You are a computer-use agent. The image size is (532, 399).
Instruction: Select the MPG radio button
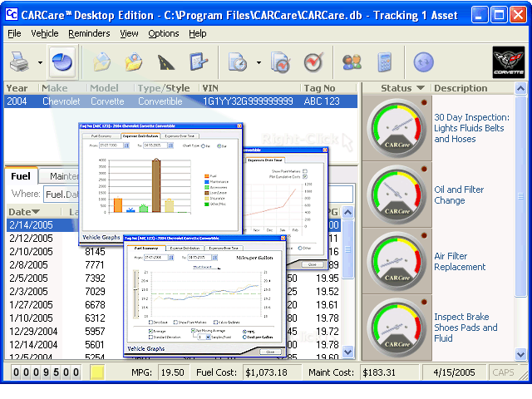point(244,332)
